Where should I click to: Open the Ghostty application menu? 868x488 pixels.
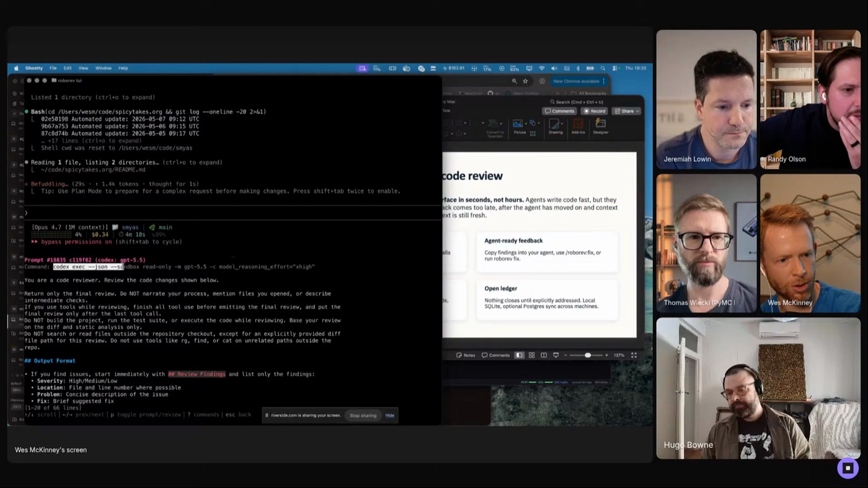[x=34, y=68]
